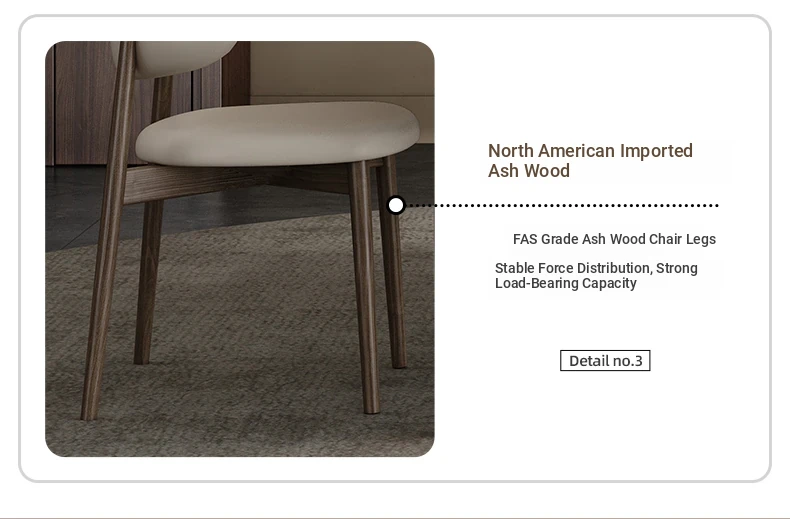Click the front right chair leg
This screenshot has width=790, height=519.
click(365, 287)
